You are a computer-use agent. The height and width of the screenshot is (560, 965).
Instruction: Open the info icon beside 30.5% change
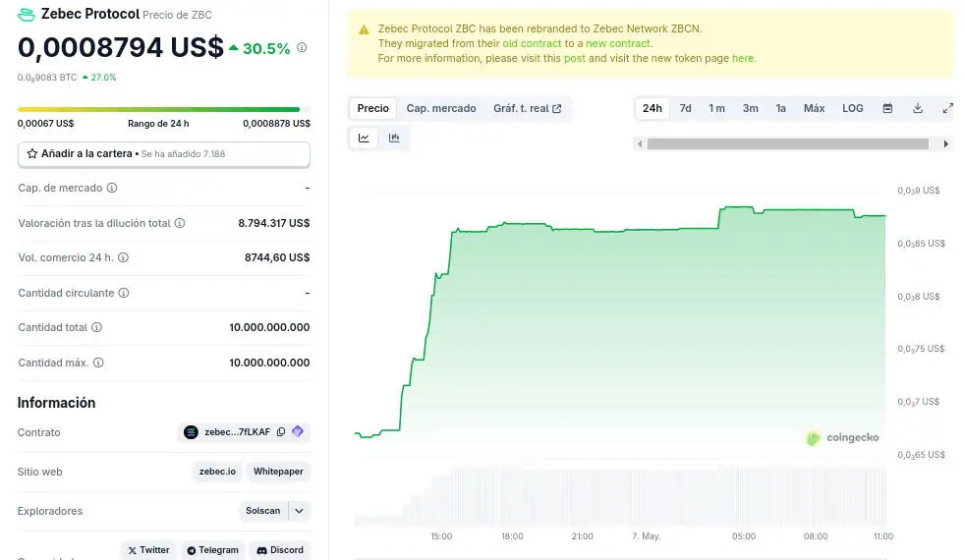click(302, 47)
